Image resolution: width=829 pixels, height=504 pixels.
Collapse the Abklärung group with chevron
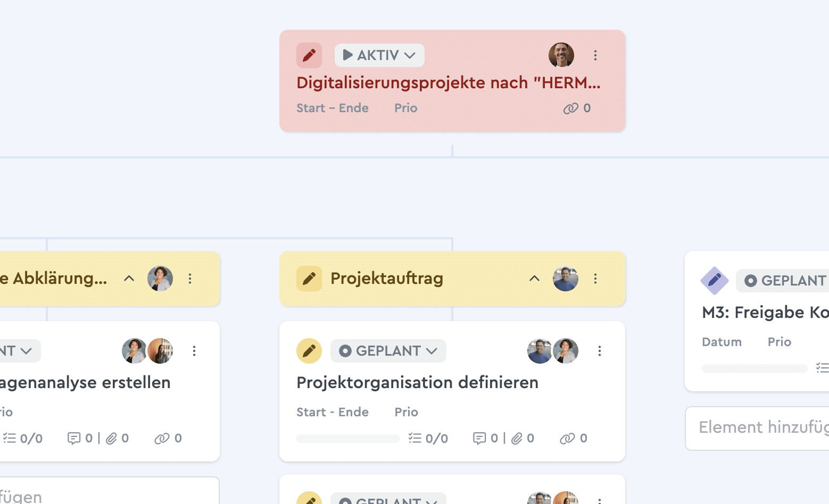pos(129,279)
